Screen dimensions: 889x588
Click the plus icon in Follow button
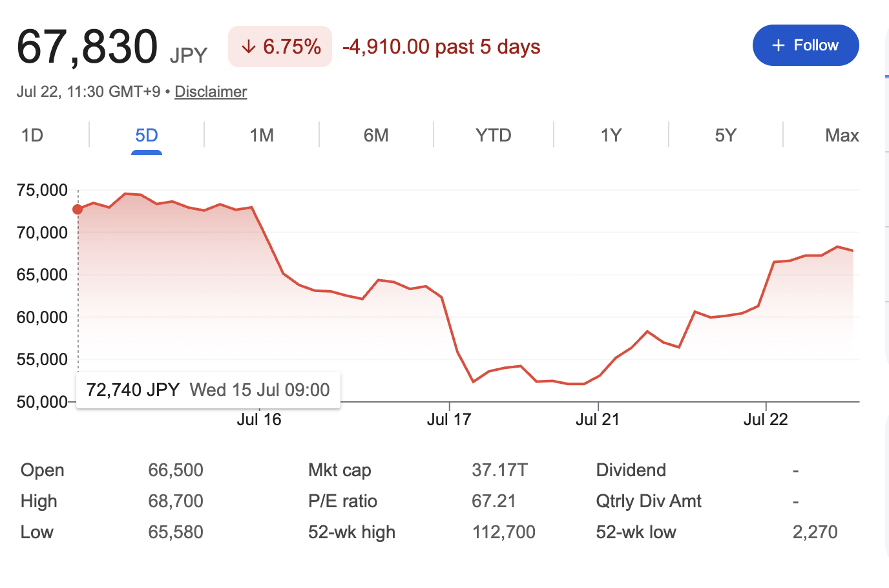[x=779, y=45]
